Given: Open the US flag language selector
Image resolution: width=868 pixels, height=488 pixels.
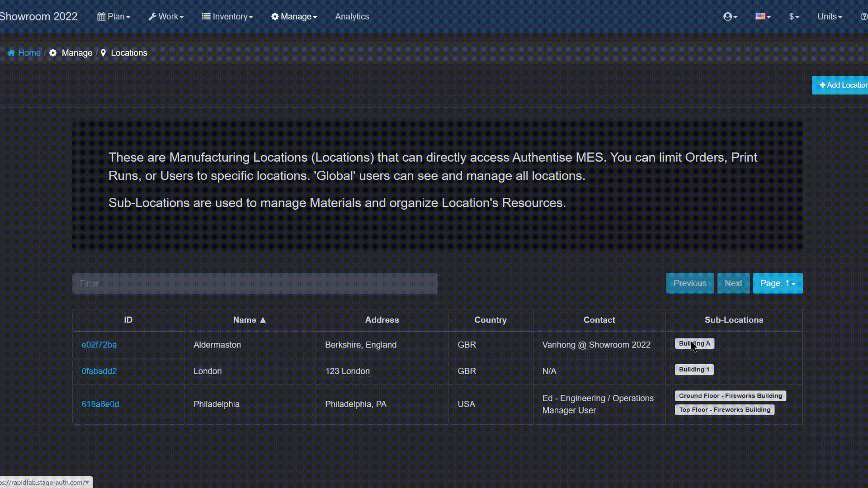Looking at the screenshot, I should click(762, 17).
